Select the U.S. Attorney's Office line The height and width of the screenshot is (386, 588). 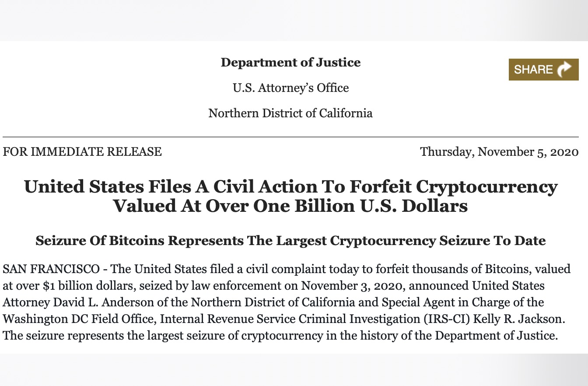[290, 88]
